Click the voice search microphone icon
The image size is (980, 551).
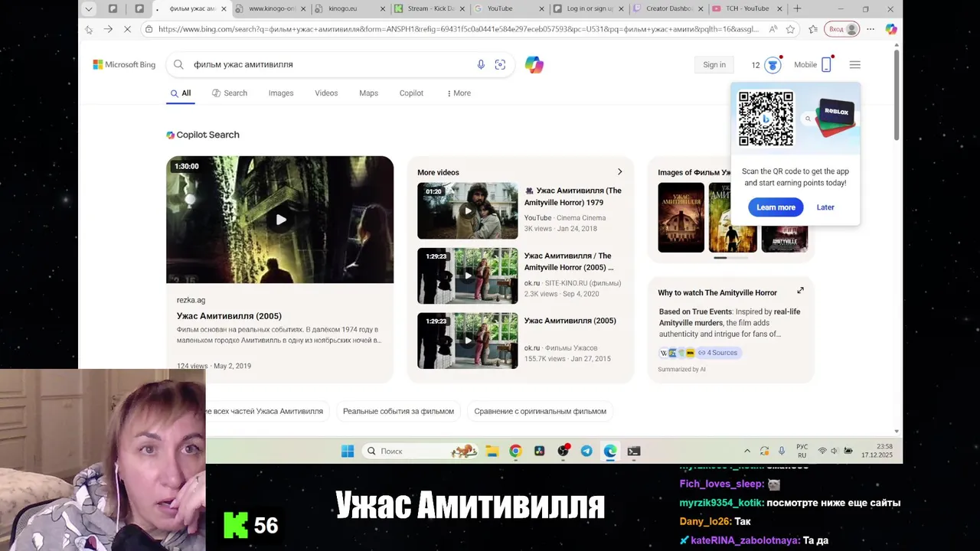pyautogui.click(x=481, y=65)
